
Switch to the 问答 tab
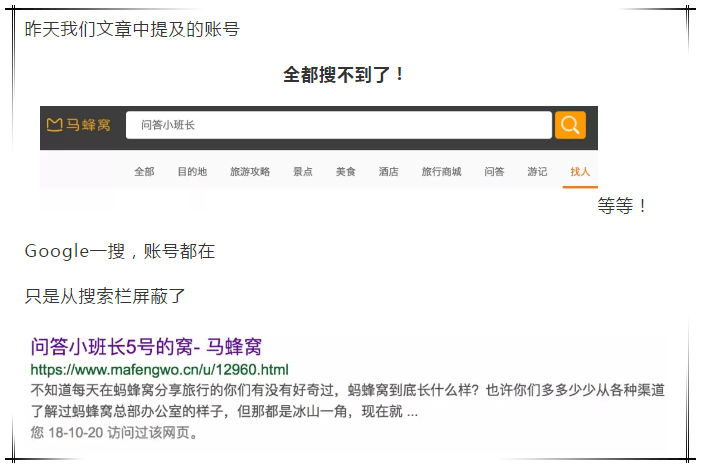coord(494,172)
